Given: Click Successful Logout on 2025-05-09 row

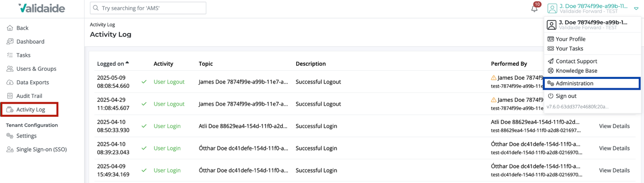Looking at the screenshot, I should 318,82.
